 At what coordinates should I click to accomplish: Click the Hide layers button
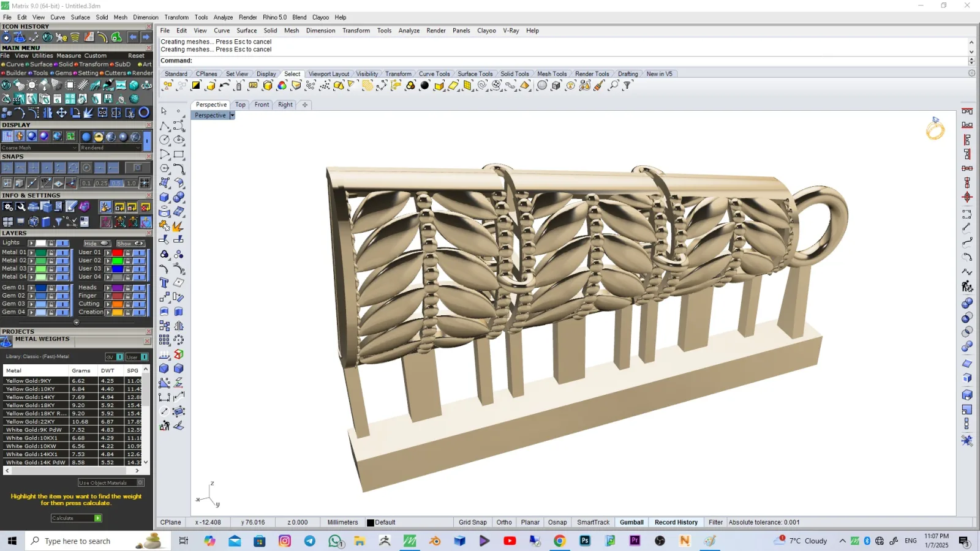pos(97,244)
